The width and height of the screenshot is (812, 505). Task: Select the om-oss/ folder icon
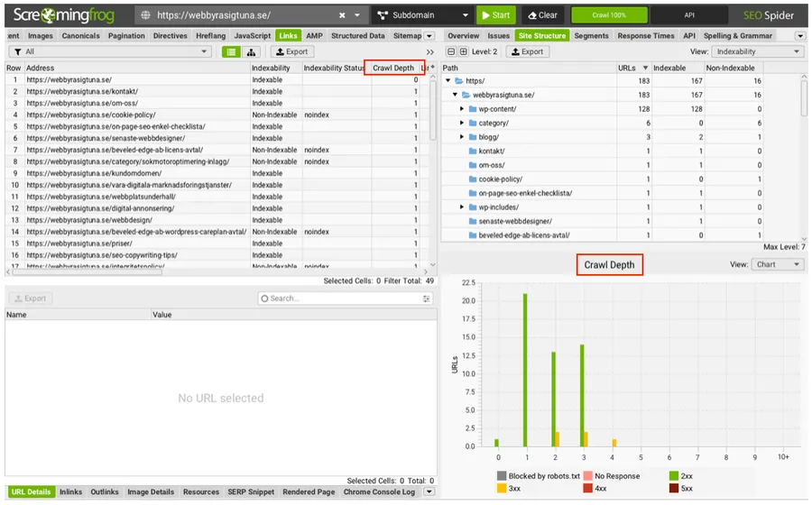click(x=472, y=165)
